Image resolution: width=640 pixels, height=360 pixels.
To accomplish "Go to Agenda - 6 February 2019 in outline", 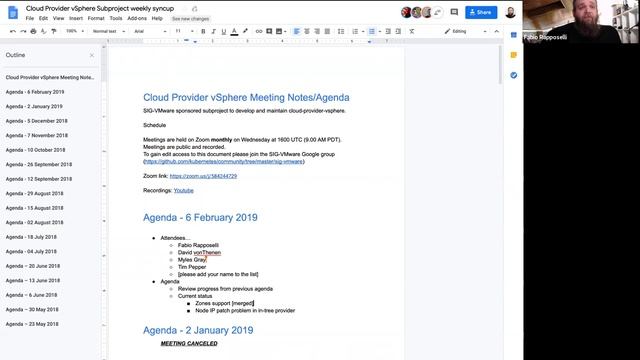I will point(35,92).
